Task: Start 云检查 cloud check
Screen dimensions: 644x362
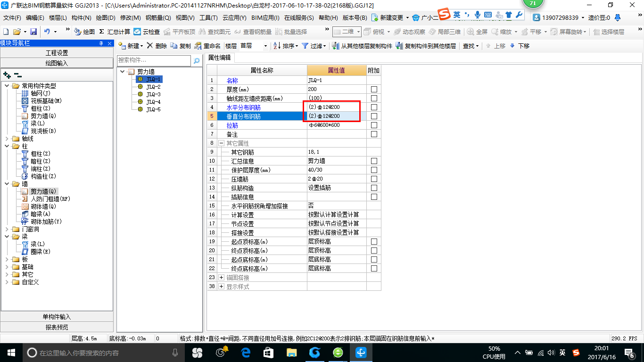Action: tap(147, 32)
